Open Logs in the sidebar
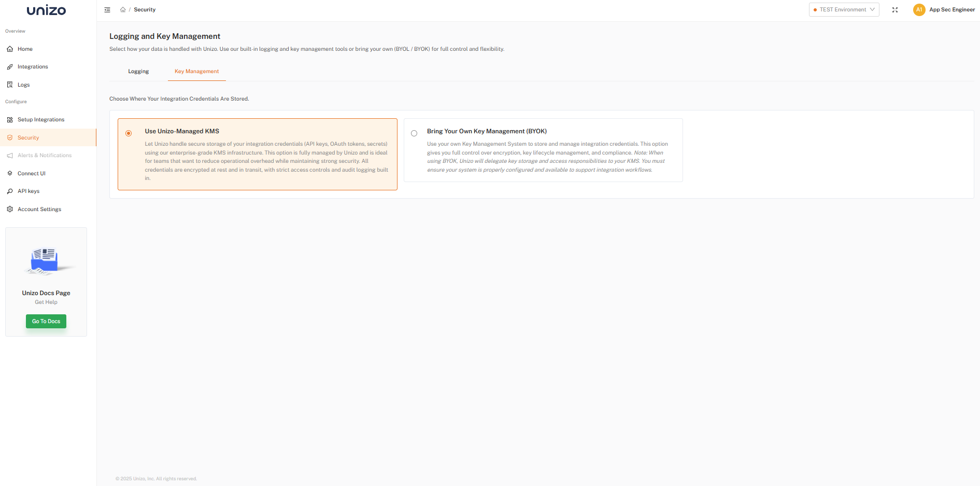Image resolution: width=980 pixels, height=486 pixels. [48, 85]
